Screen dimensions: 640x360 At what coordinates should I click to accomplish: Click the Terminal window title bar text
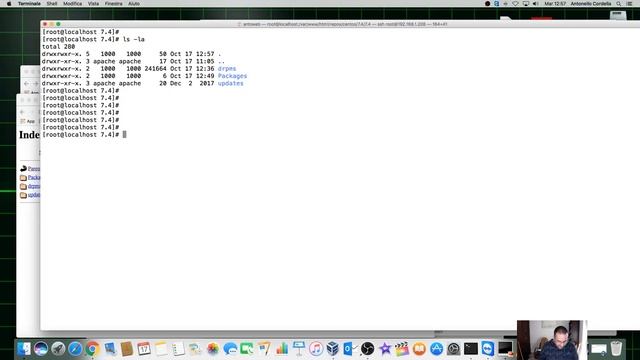345,24
